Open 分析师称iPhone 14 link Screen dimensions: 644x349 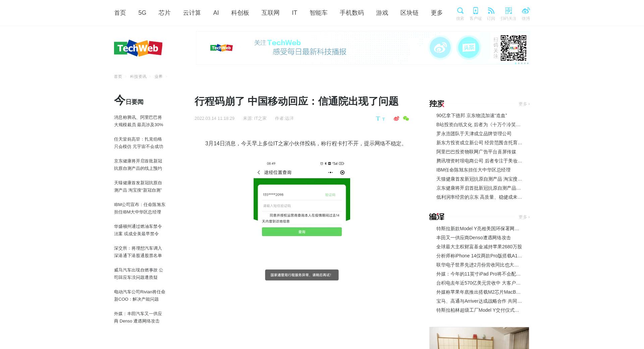(x=479, y=256)
